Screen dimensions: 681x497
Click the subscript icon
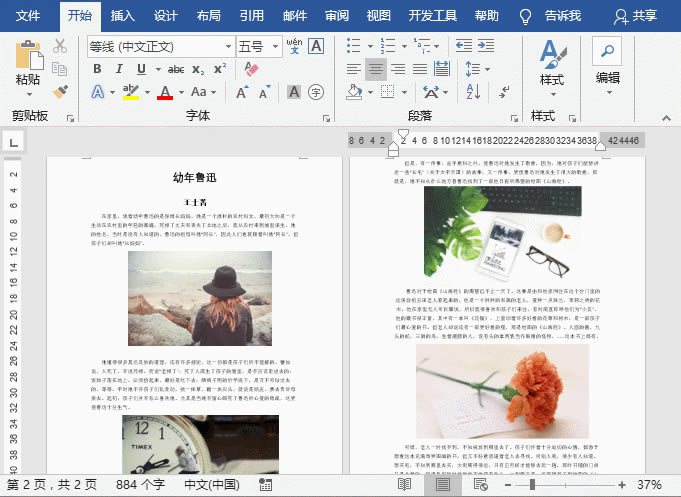(x=198, y=69)
